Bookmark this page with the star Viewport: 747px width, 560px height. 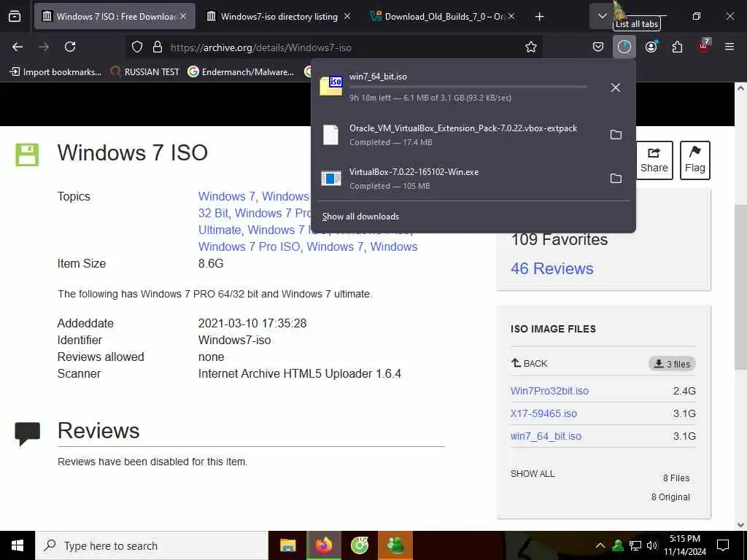[531, 47]
